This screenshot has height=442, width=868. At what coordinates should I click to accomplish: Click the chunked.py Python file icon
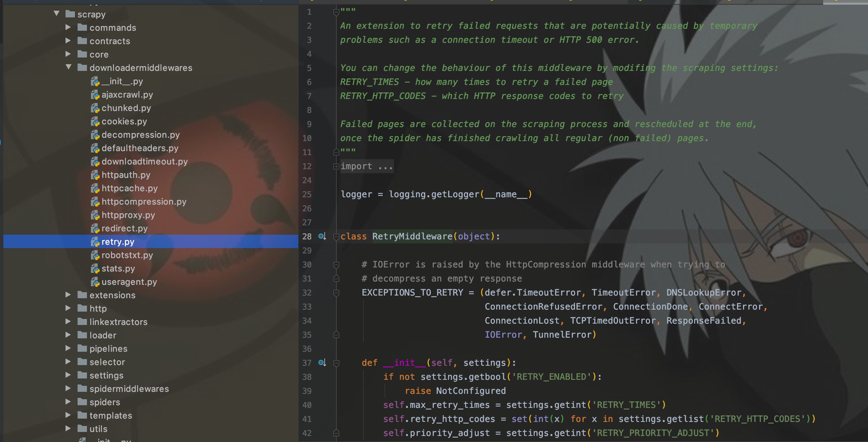(95, 108)
